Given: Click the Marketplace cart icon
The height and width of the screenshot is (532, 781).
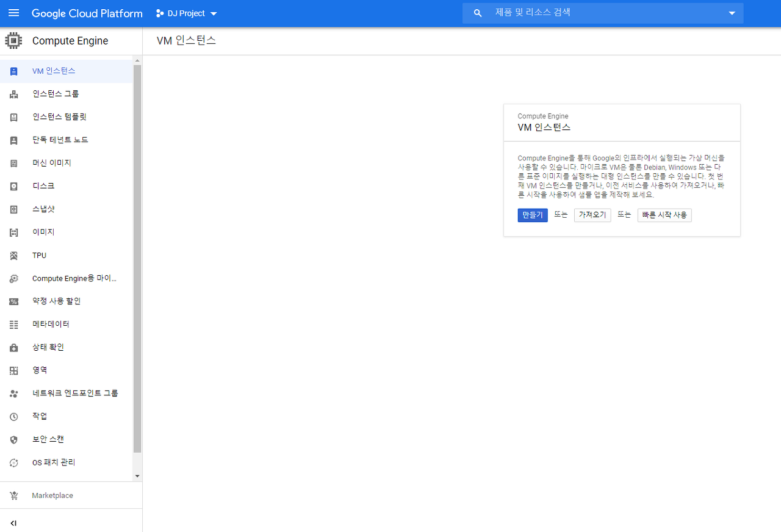Looking at the screenshot, I should click(14, 495).
